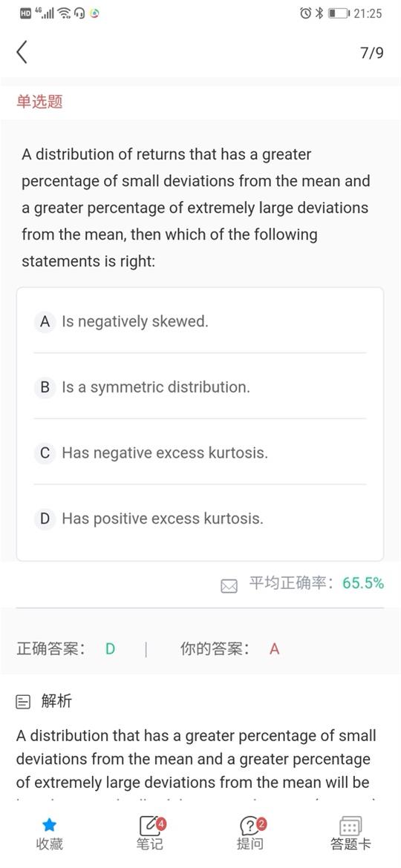Click the envelope feedback icon
The height and width of the screenshot is (868, 401).
(229, 585)
